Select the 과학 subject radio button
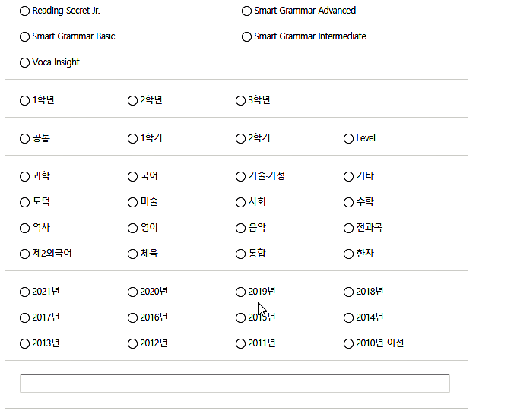Screen dimensions: 514x420 coord(25,177)
